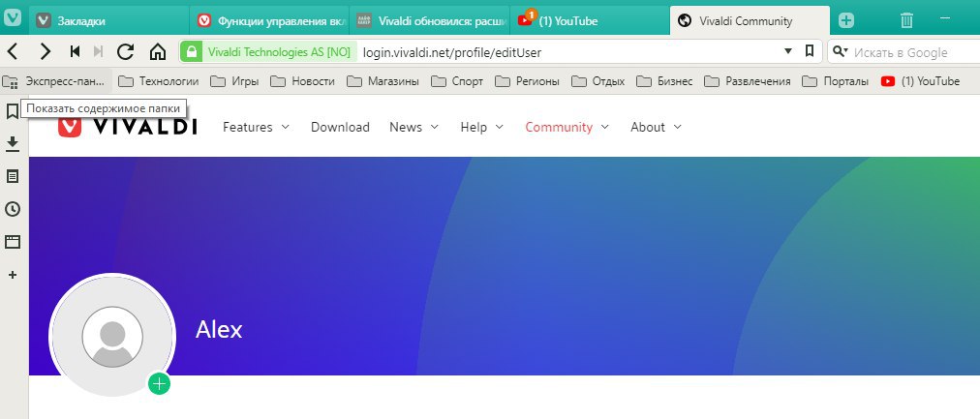Open the History panel clock icon

(12, 209)
